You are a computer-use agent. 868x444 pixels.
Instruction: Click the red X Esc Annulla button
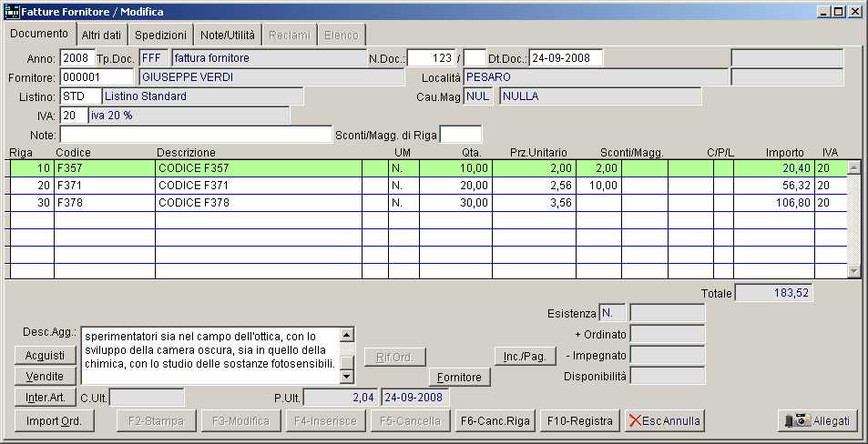click(665, 420)
